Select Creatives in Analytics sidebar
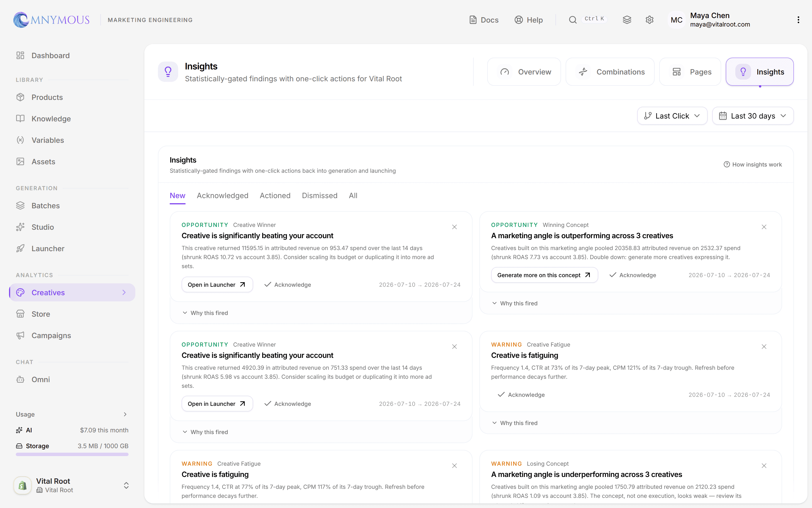The height and width of the screenshot is (508, 812). 72,293
